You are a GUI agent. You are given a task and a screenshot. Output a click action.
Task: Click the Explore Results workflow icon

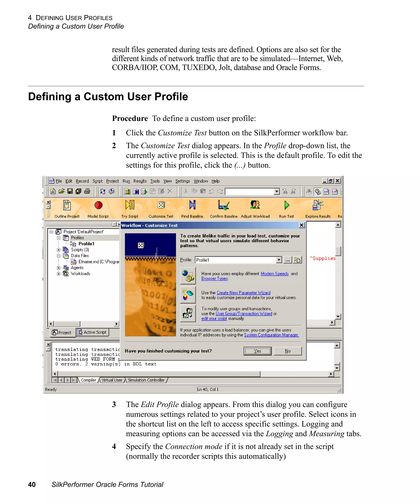(318, 205)
